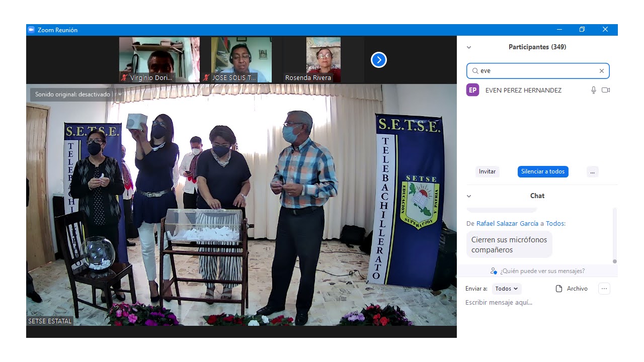
Task: Click the magnifier icon in participant search
Action: click(475, 71)
